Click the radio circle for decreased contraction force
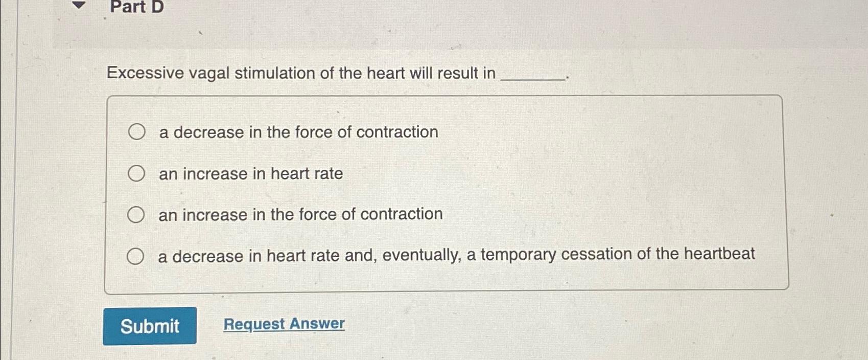Viewport: 868px width, 360px height. [136, 132]
